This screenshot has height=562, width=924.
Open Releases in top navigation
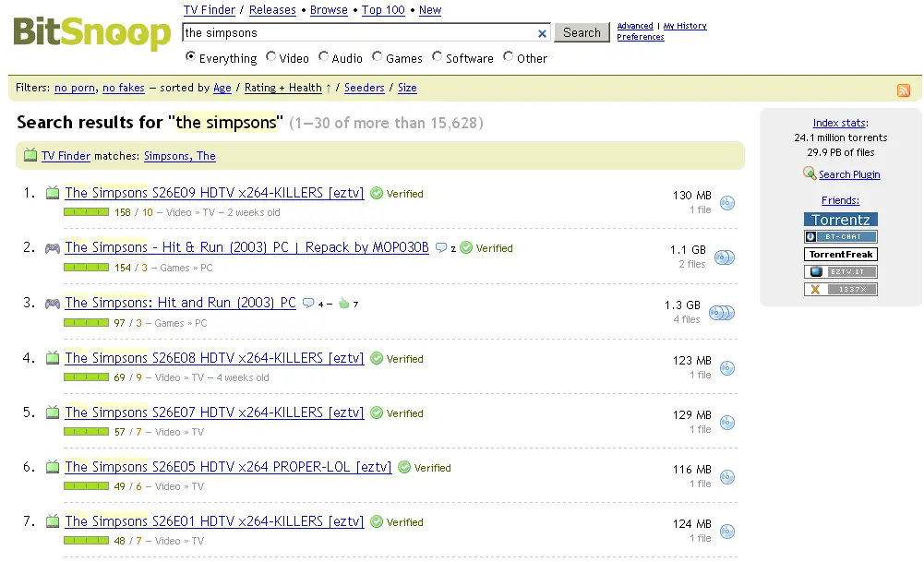pyautogui.click(x=272, y=10)
